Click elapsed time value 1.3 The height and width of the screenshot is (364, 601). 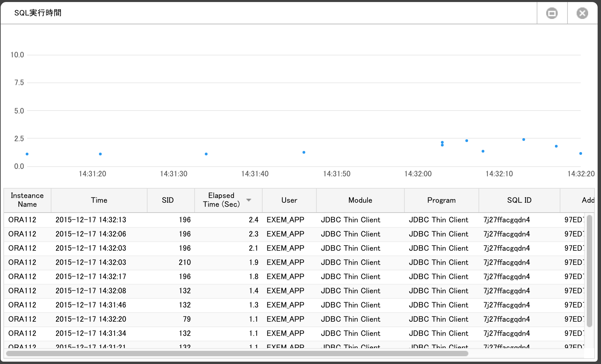tap(253, 305)
